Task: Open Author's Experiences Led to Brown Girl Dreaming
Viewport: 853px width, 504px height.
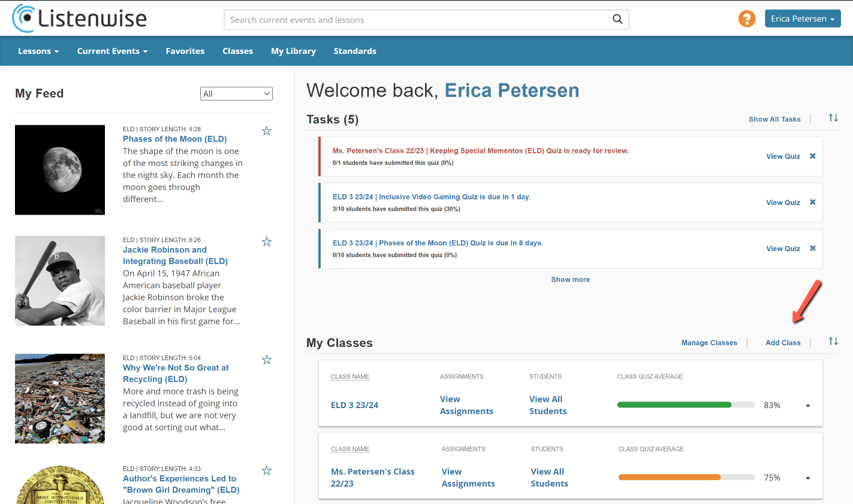Action: coord(181,484)
